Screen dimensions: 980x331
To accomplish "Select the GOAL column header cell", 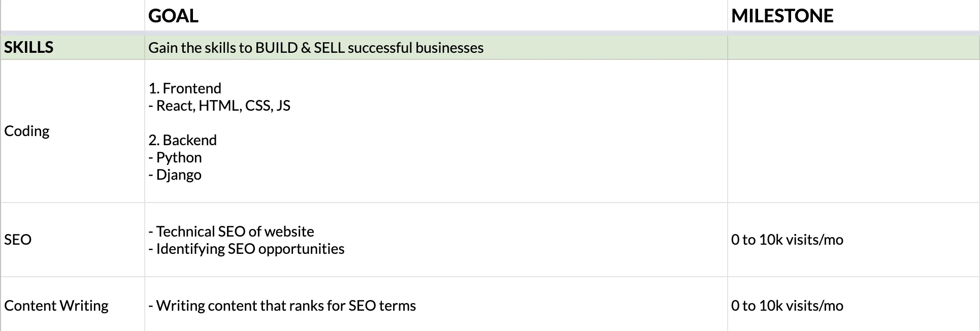I will coord(173,16).
